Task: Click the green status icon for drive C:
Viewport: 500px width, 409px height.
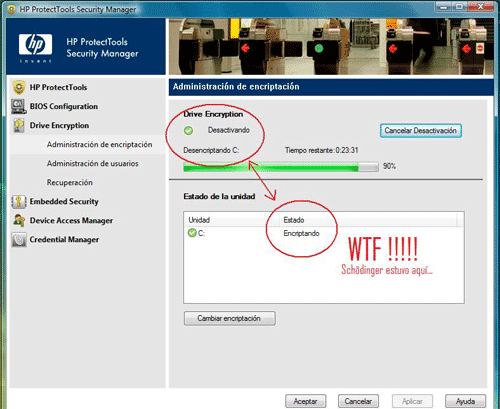Action: (192, 233)
